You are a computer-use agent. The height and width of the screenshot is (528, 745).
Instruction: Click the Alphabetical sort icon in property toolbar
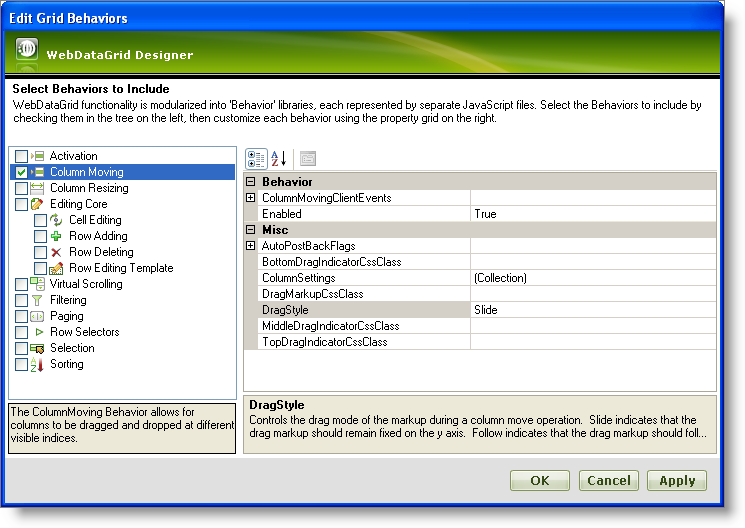coord(278,158)
